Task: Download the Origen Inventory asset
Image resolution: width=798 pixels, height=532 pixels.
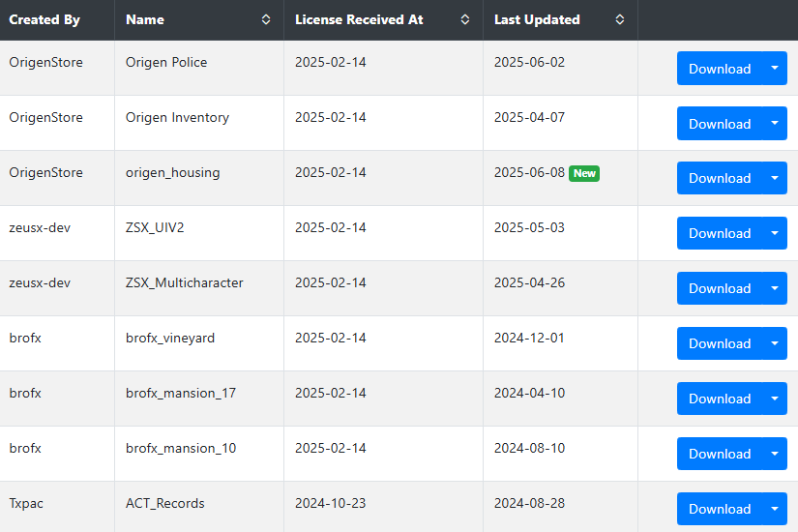Action: click(720, 123)
